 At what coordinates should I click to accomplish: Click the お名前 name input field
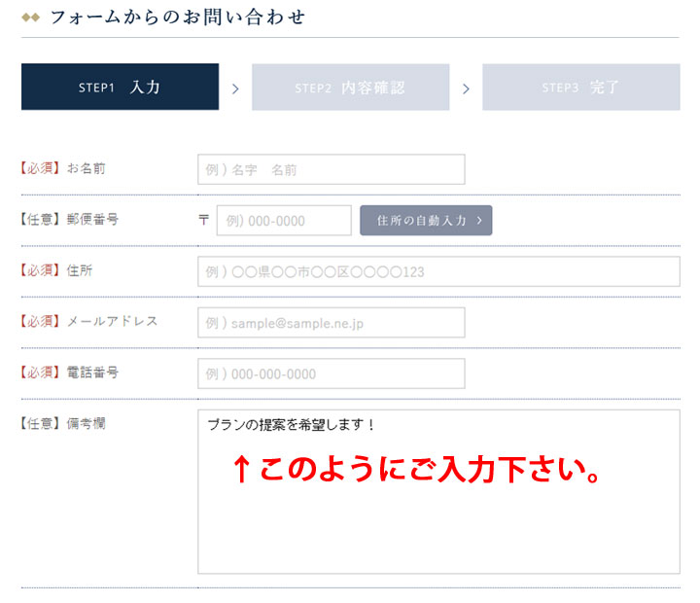[x=332, y=169]
